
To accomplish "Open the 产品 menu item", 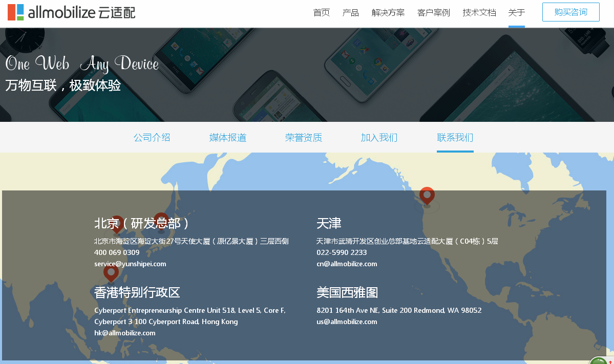I will point(351,13).
